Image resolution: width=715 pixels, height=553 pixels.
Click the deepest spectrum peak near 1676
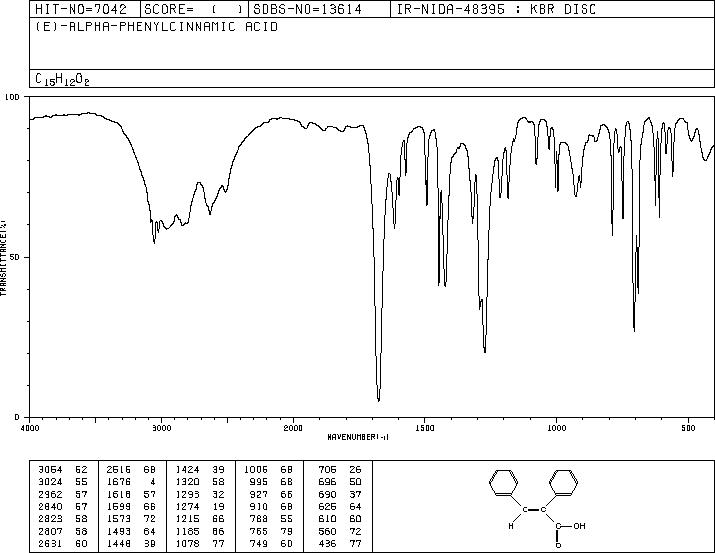(x=378, y=399)
